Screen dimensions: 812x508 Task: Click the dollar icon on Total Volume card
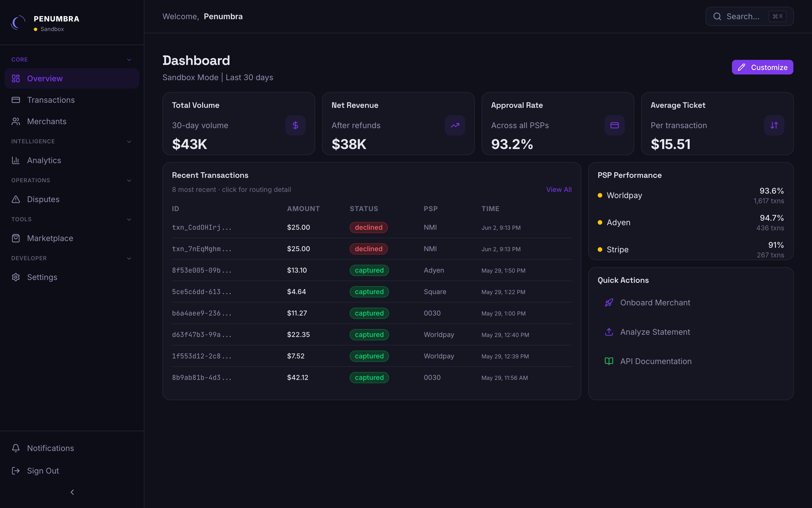295,125
